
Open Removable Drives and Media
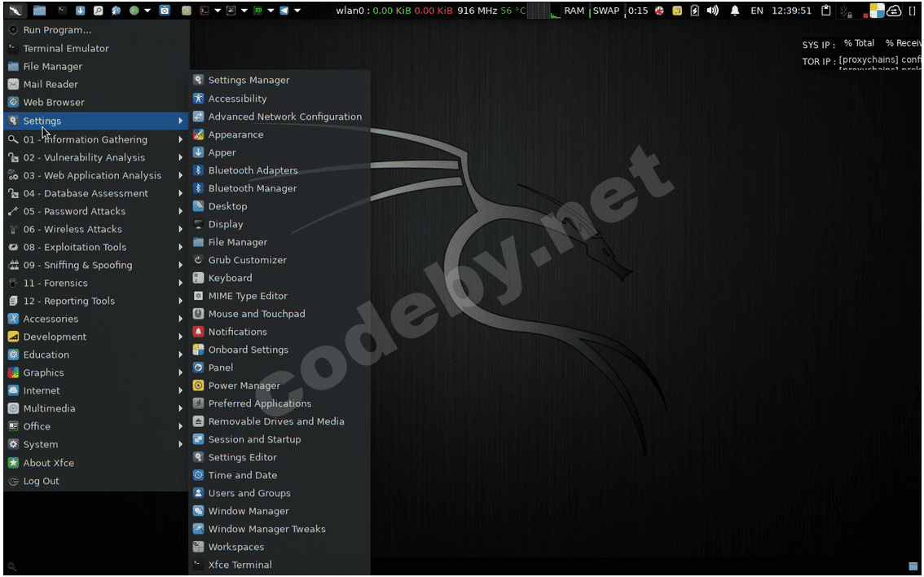pos(280,421)
